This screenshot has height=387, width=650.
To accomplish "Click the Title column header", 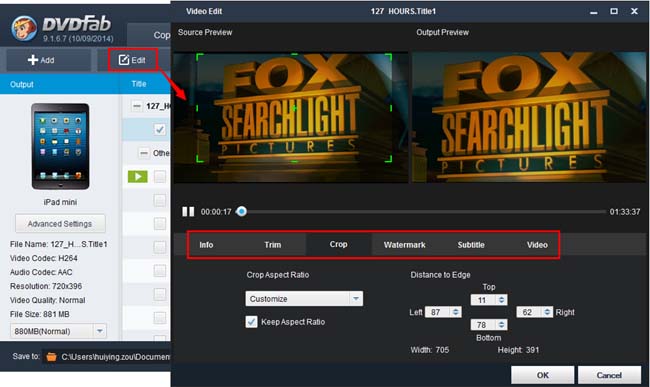I will (139, 84).
